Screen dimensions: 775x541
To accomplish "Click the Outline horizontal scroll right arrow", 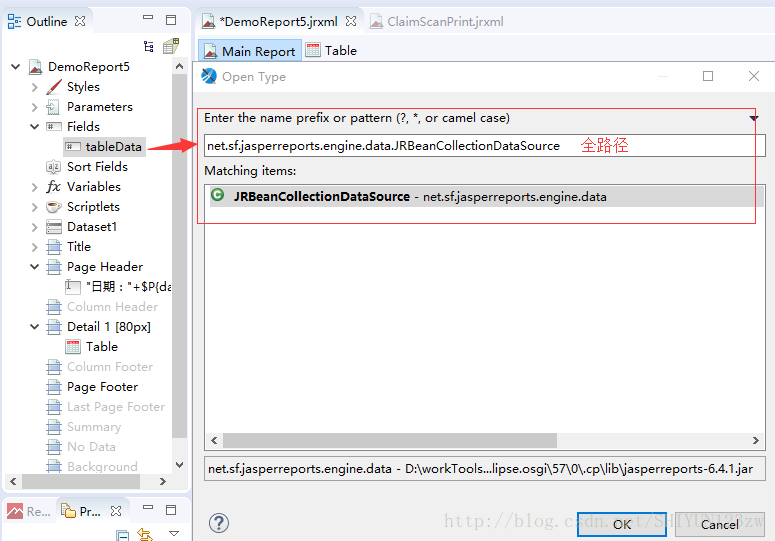I will click(163, 481).
